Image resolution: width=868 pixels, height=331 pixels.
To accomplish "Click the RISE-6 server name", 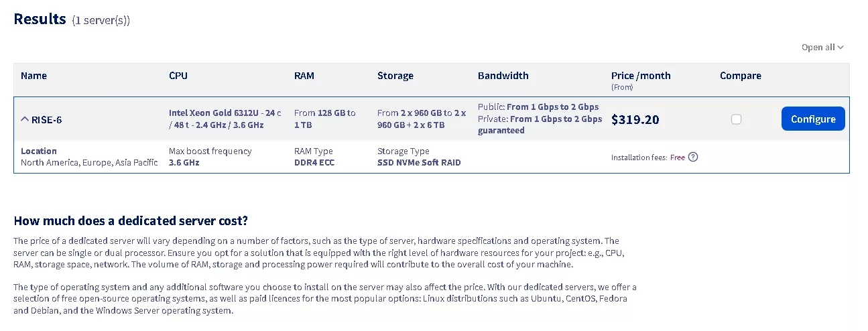I will 47,119.
